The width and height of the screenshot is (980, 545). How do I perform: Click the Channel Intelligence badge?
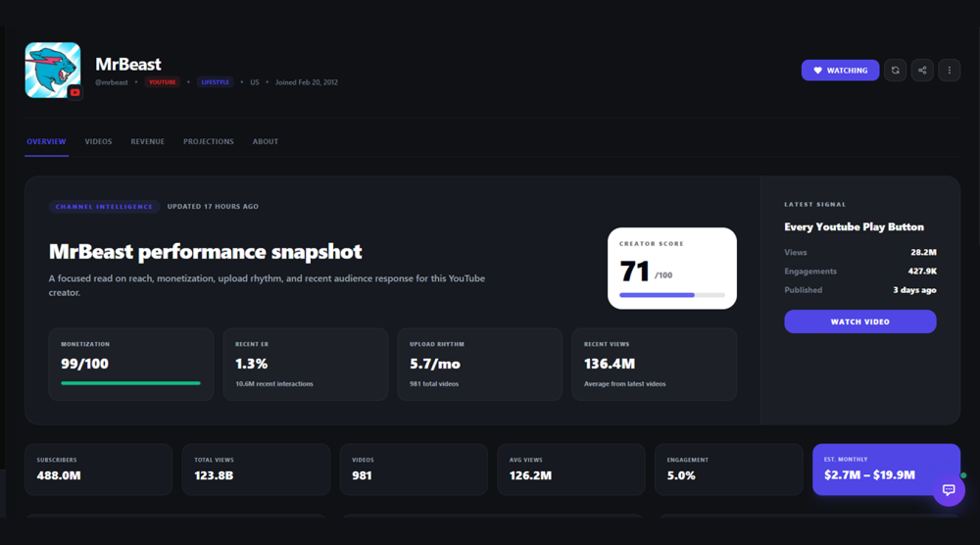104,206
